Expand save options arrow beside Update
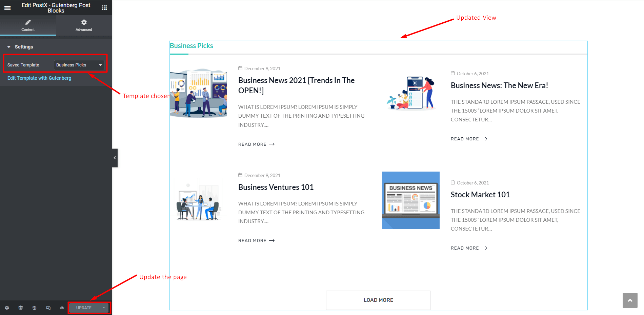 coord(104,308)
